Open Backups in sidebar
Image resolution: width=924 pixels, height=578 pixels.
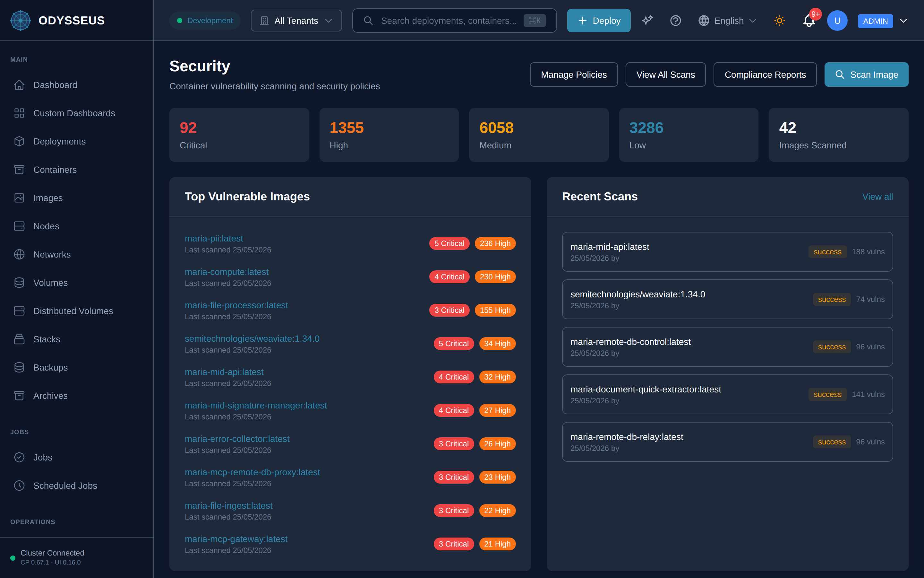click(x=76, y=368)
